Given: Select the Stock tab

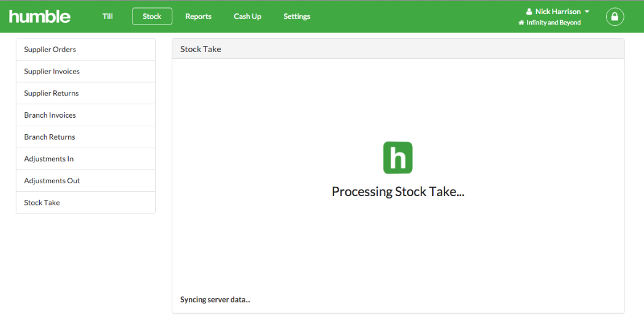Looking at the screenshot, I should pyautogui.click(x=152, y=17).
